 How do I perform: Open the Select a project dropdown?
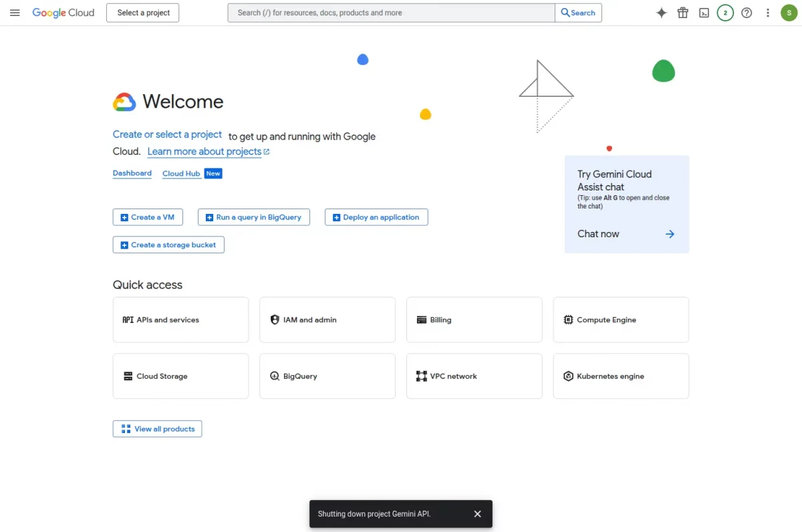142,12
